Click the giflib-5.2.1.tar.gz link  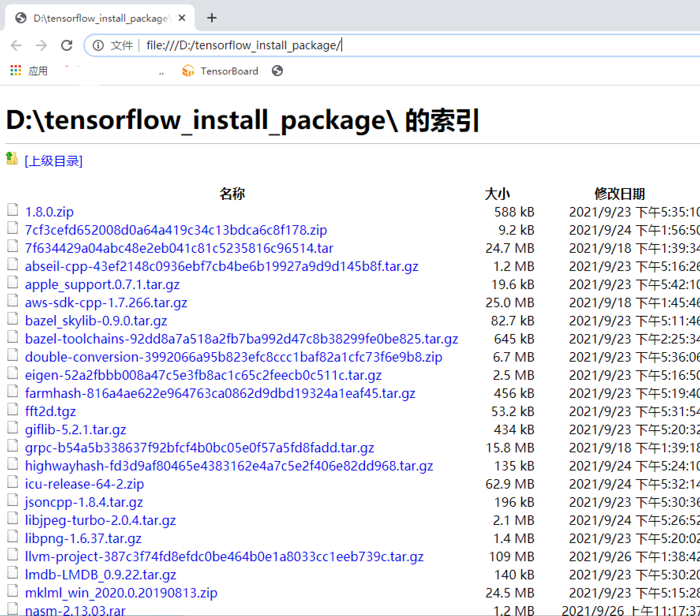click(x=75, y=429)
